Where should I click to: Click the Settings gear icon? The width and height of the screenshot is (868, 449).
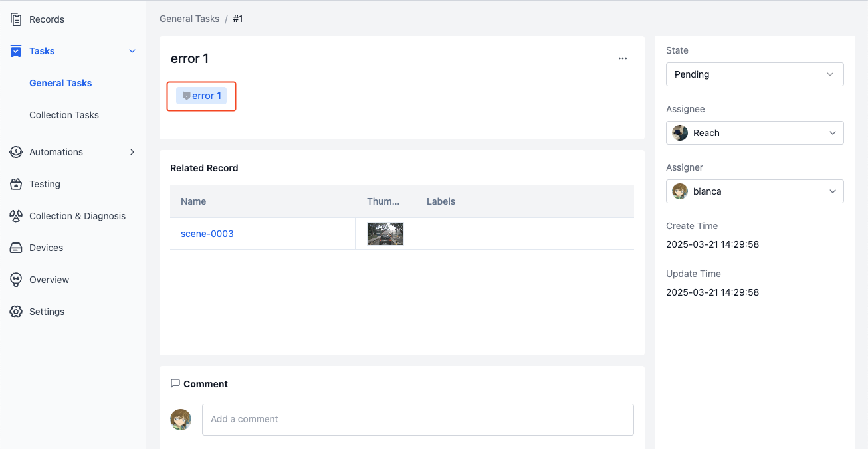[x=16, y=312]
